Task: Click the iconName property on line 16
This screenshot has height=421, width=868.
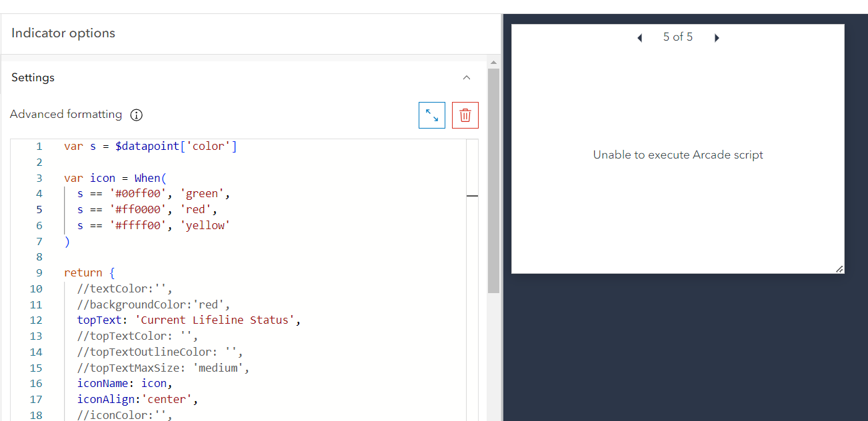Action: point(103,383)
